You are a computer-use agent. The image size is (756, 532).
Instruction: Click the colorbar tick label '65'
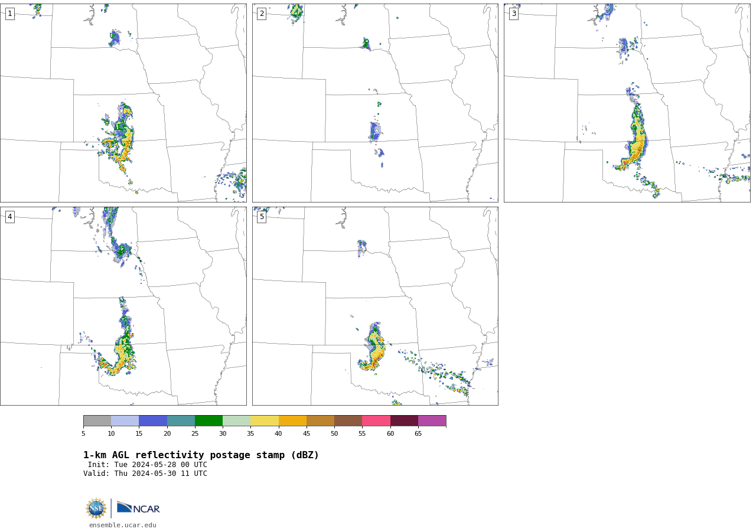tap(418, 434)
